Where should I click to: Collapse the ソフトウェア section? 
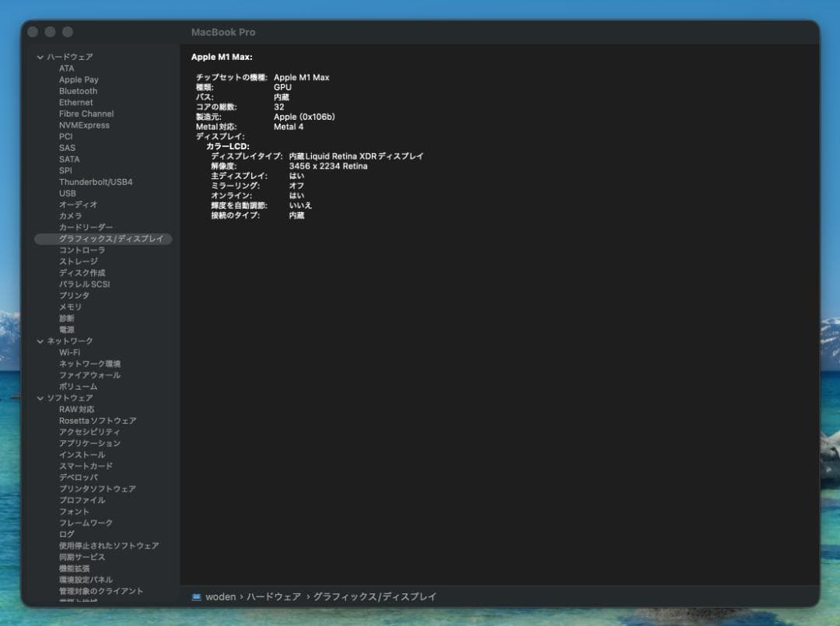40,398
